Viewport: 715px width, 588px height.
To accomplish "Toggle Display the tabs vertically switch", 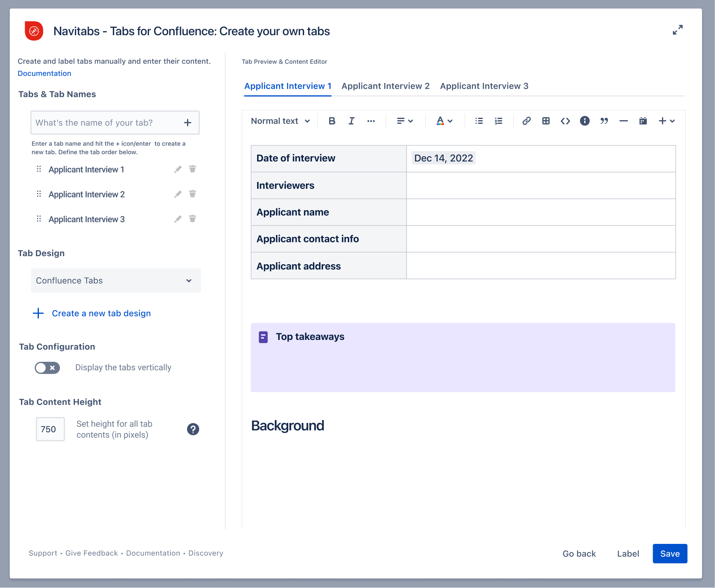I will pos(47,368).
